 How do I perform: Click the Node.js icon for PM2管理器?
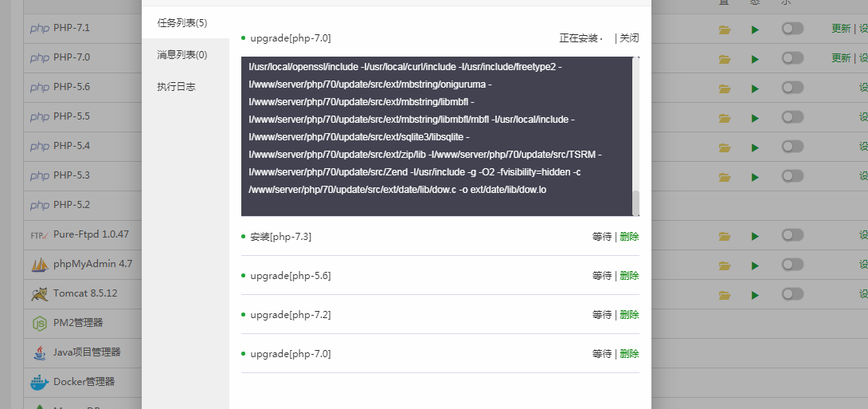tap(40, 323)
